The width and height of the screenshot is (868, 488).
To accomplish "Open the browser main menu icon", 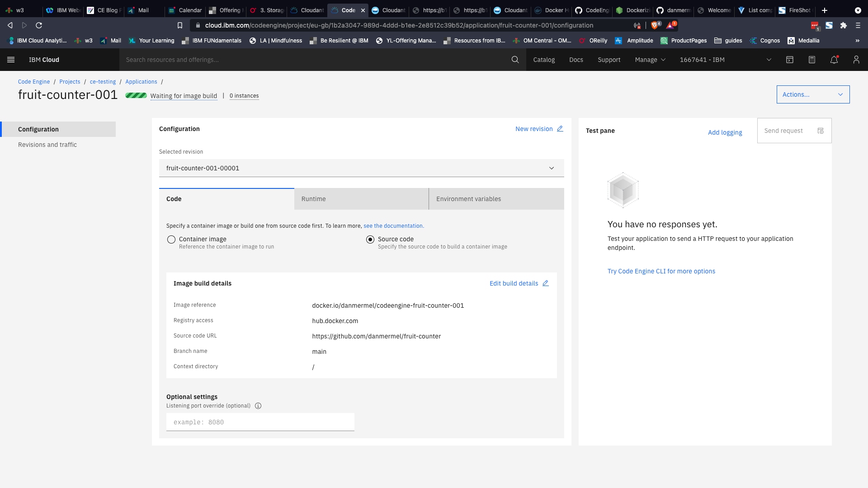I will click(858, 25).
